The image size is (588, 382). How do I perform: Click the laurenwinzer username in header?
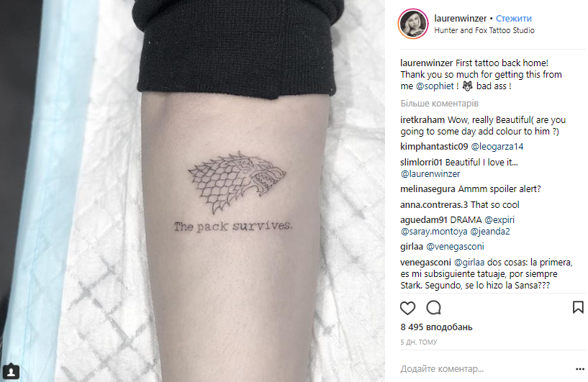coord(460,19)
